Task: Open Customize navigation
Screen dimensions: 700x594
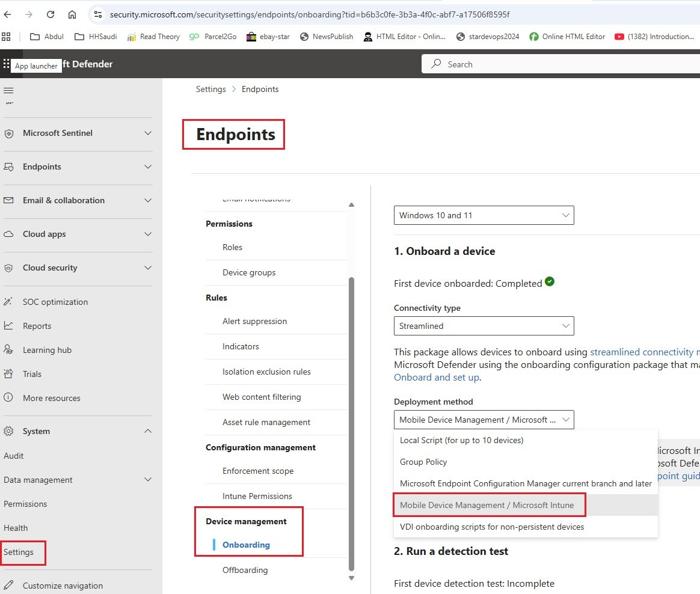Action: tap(63, 586)
